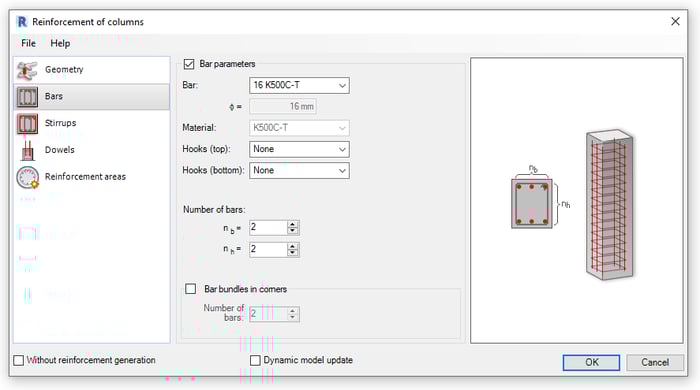The image size is (700, 390).
Task: Increase the n b bar count
Action: pyautogui.click(x=292, y=224)
